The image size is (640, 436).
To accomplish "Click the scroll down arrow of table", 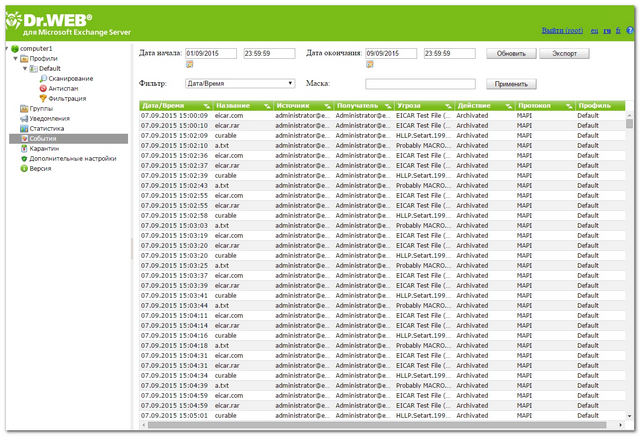I will [x=629, y=416].
